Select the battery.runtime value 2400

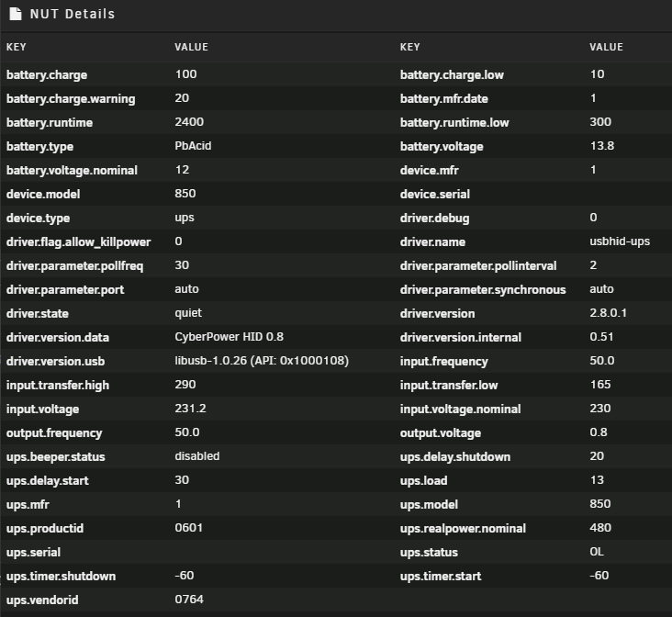click(x=189, y=122)
